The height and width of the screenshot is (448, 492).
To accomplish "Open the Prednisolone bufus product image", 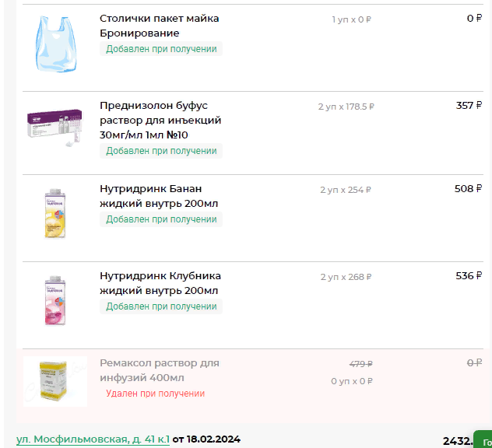I will (x=54, y=126).
